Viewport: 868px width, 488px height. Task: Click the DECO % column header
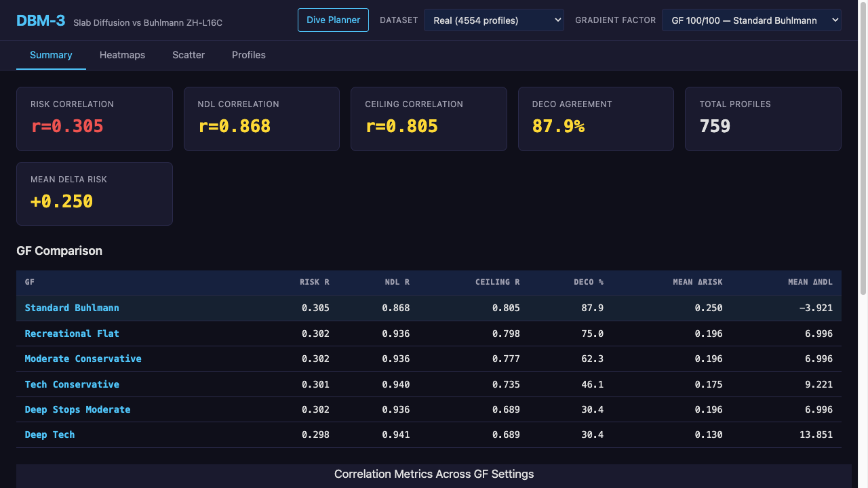click(588, 282)
